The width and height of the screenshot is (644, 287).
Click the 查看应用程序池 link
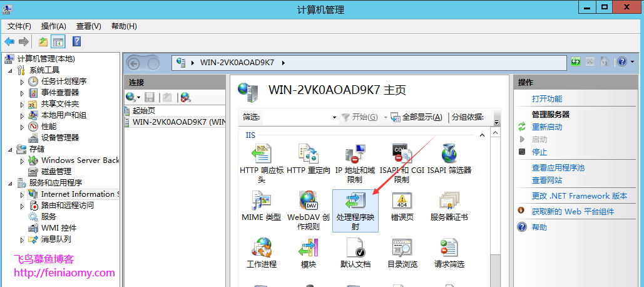(558, 168)
